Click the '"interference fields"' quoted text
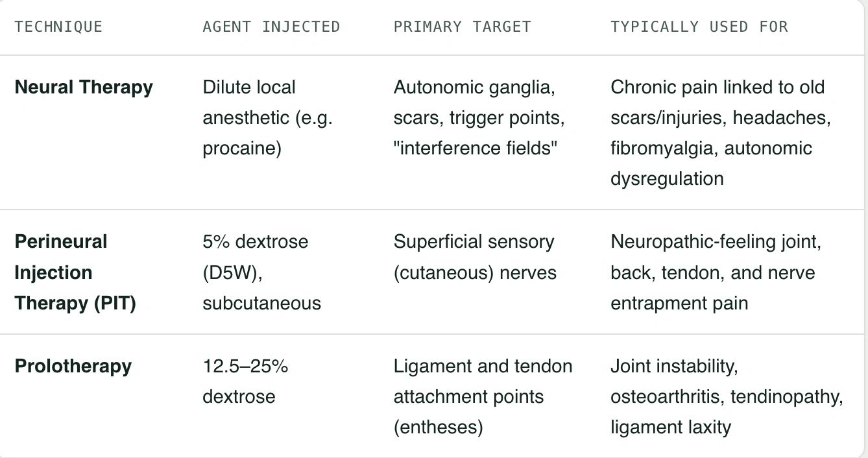868x458 pixels. click(x=476, y=148)
